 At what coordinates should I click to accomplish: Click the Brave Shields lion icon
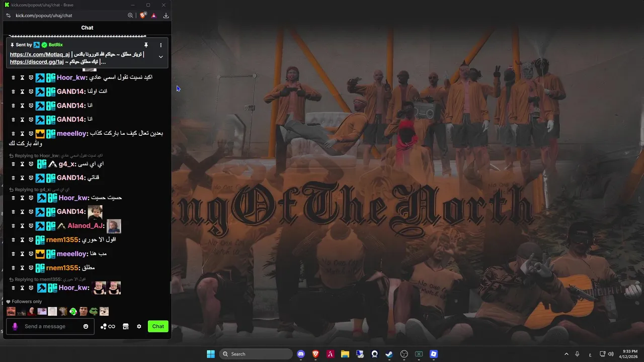click(143, 16)
